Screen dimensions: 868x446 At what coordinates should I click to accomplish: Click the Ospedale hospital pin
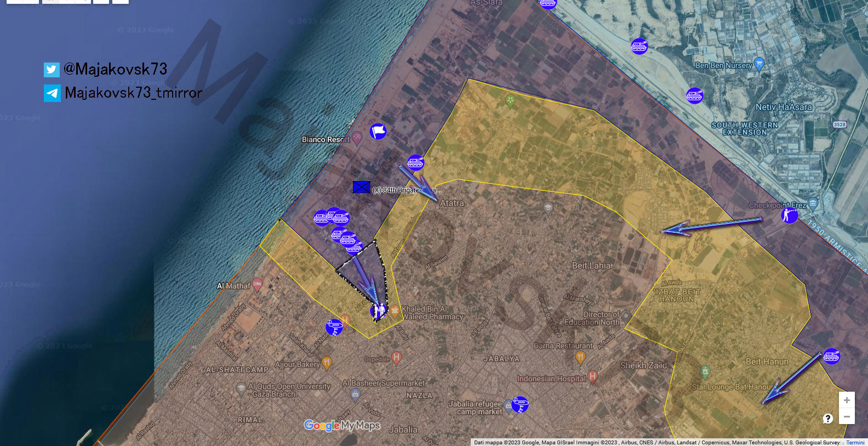coord(397,358)
